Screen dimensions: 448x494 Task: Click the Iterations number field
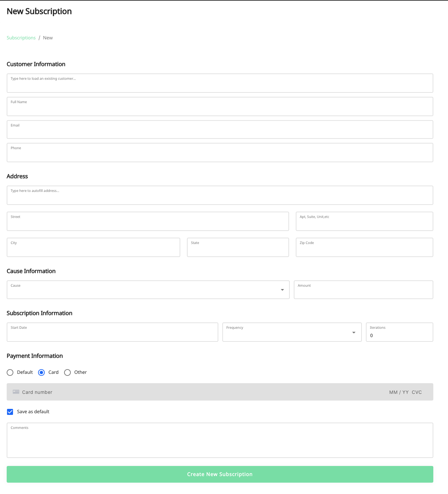click(x=400, y=332)
